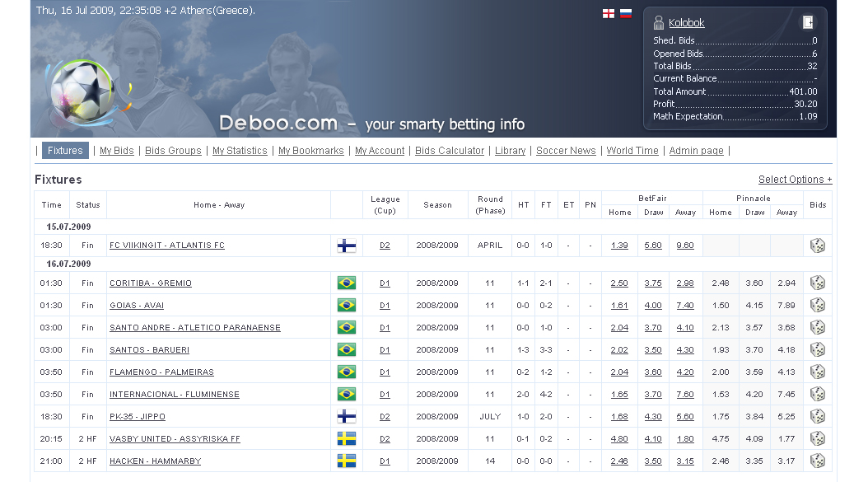
Task: Click BetFair home odds 2.50 for Coritiba
Action: click(619, 283)
